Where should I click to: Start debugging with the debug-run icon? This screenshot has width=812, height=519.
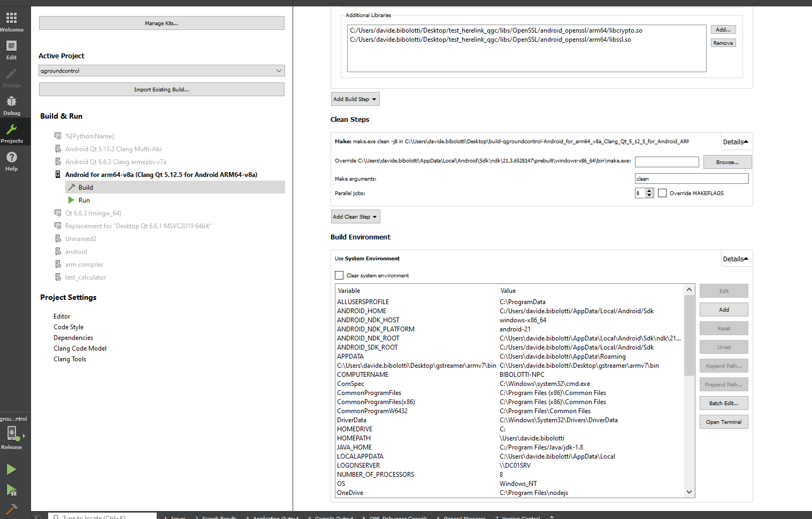click(11, 490)
